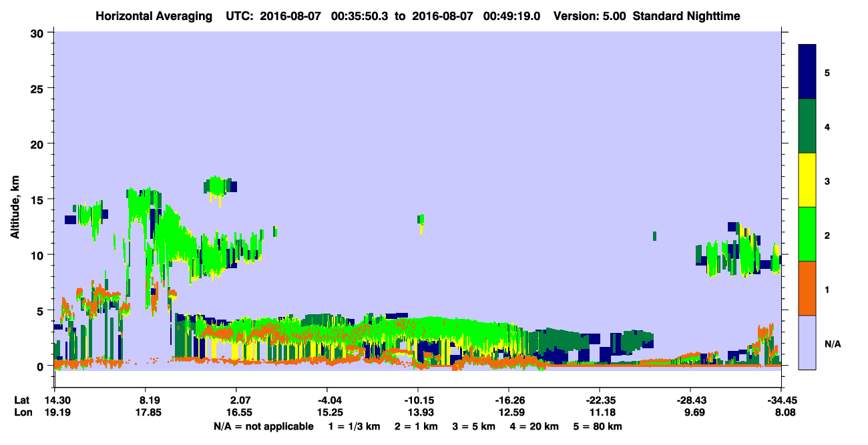Click the 'N/A = not applicable' legend text
This screenshot has height=445, width=868.
(263, 426)
